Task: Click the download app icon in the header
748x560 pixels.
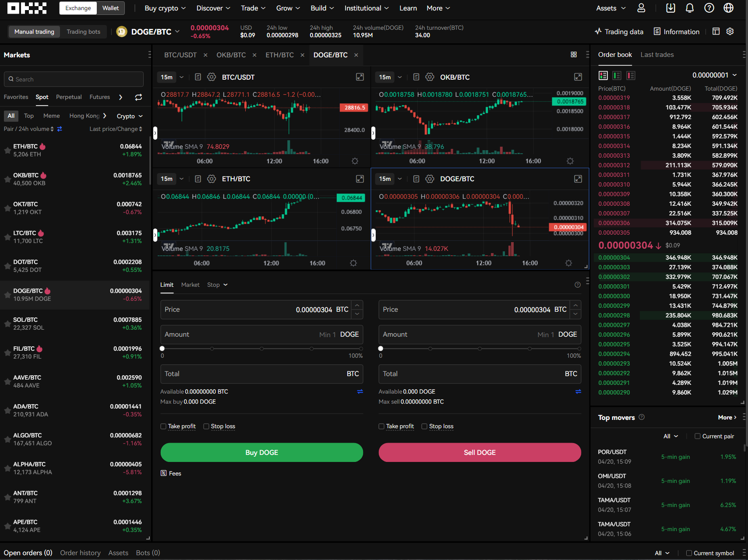Action: tap(670, 8)
